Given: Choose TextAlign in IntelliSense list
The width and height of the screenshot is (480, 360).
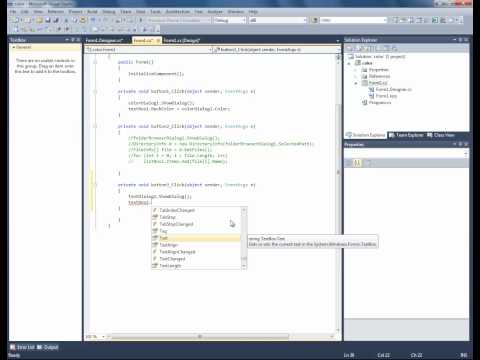Looking at the screenshot, I should (196, 245).
